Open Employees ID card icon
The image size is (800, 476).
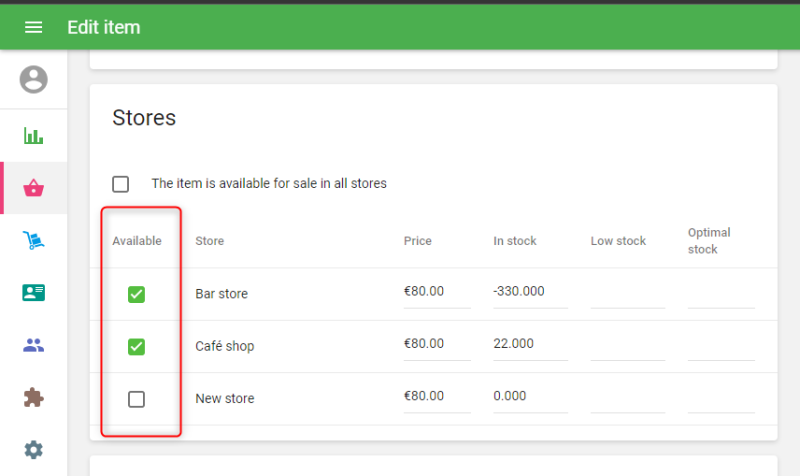(x=33, y=293)
